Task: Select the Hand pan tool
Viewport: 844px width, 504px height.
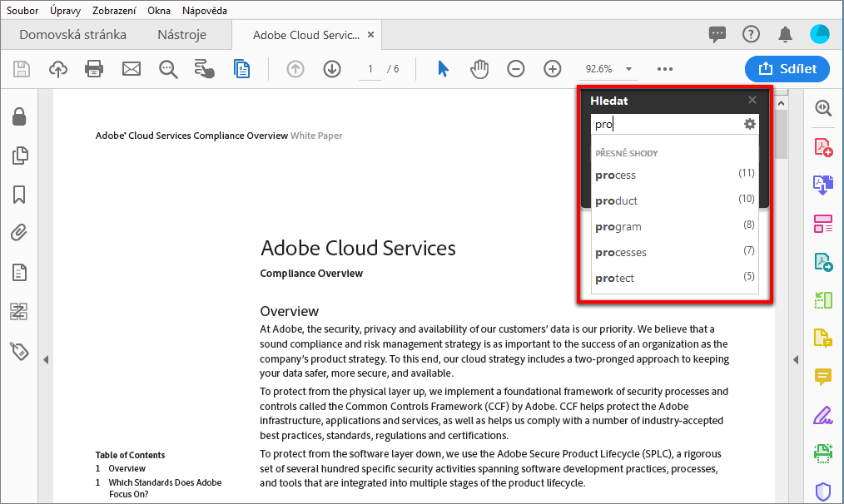Action: [479, 69]
